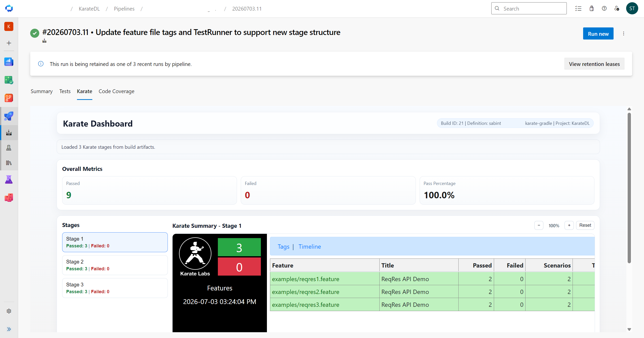
Task: Switch to the Tests tab
Action: click(65, 91)
